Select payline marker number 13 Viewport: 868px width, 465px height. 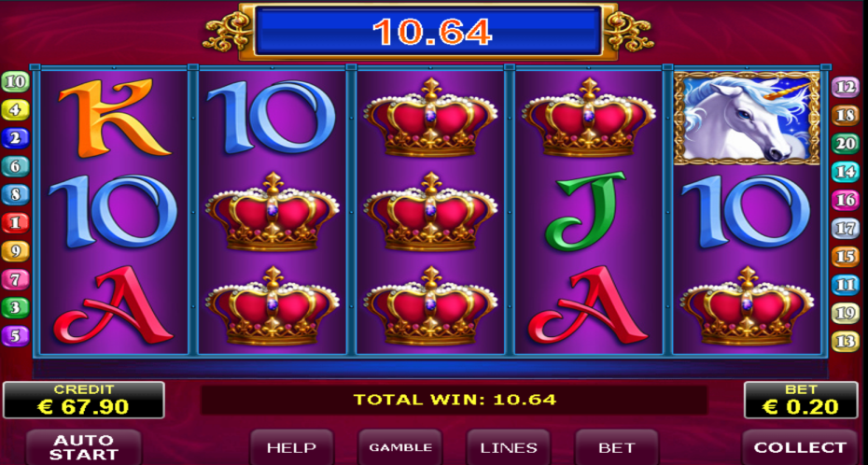pyautogui.click(x=846, y=341)
